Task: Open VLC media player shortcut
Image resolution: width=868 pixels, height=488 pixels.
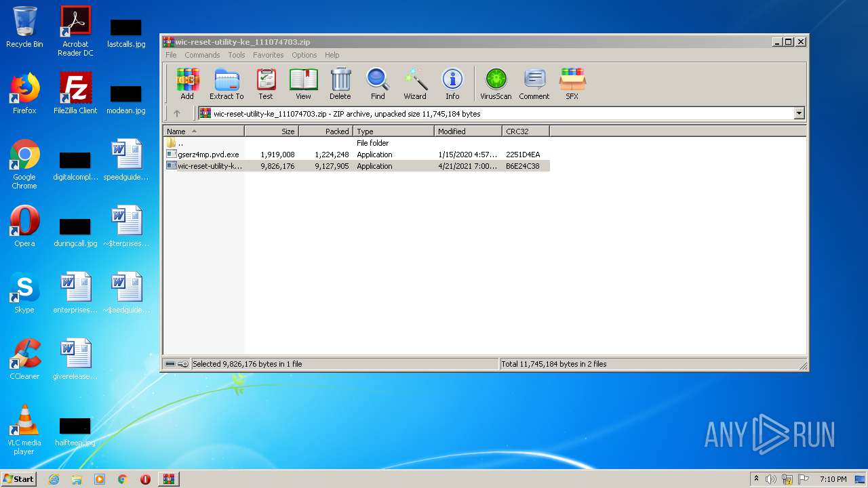Action: 24,430
